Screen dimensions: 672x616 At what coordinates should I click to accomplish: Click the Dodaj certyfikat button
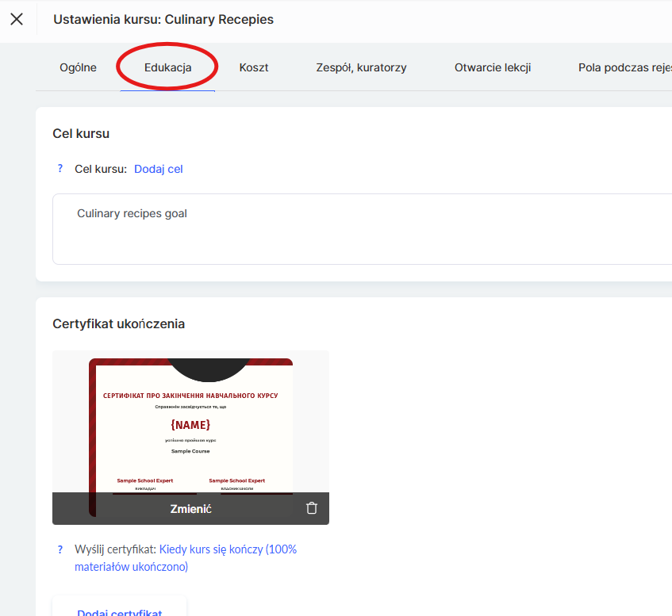(x=119, y=610)
